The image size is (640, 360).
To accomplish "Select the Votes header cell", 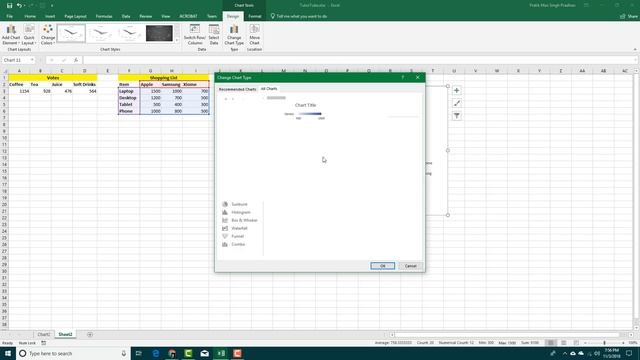I will click(53, 78).
